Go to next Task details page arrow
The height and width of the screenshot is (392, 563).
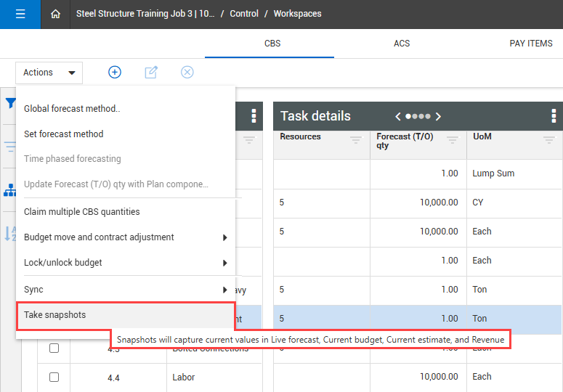tap(438, 116)
